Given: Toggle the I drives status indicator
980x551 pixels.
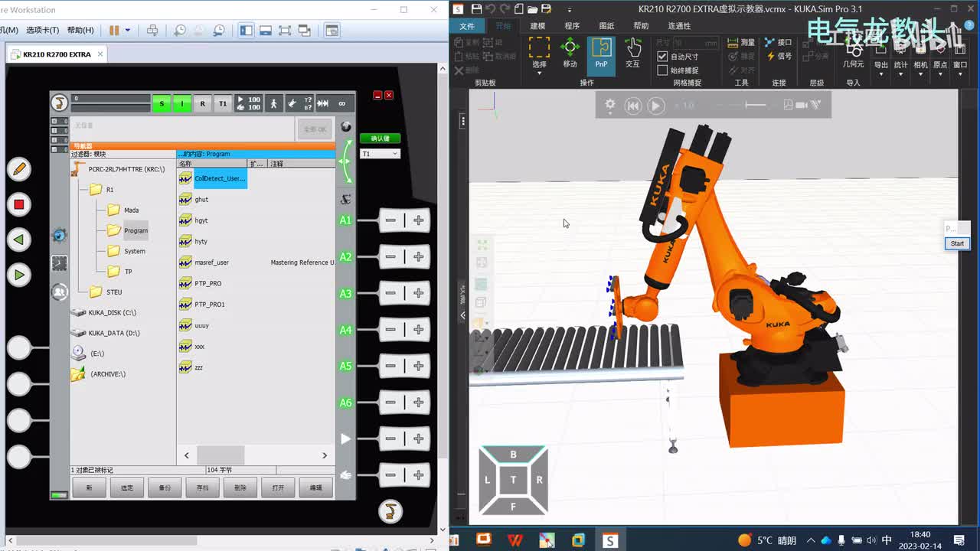Looking at the screenshot, I should (x=182, y=103).
